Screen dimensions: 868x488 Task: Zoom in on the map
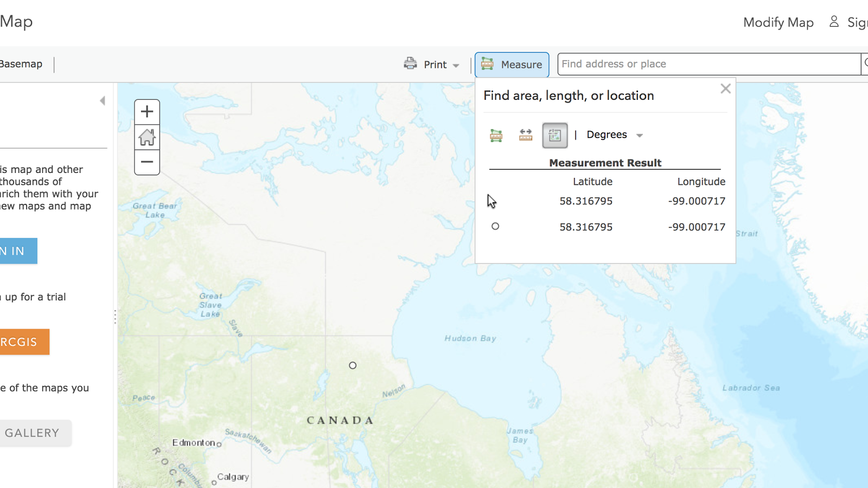tap(147, 112)
